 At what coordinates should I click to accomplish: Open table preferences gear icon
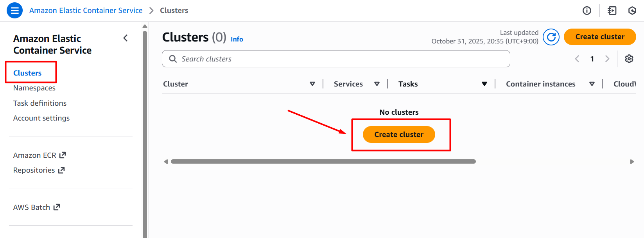click(x=629, y=59)
